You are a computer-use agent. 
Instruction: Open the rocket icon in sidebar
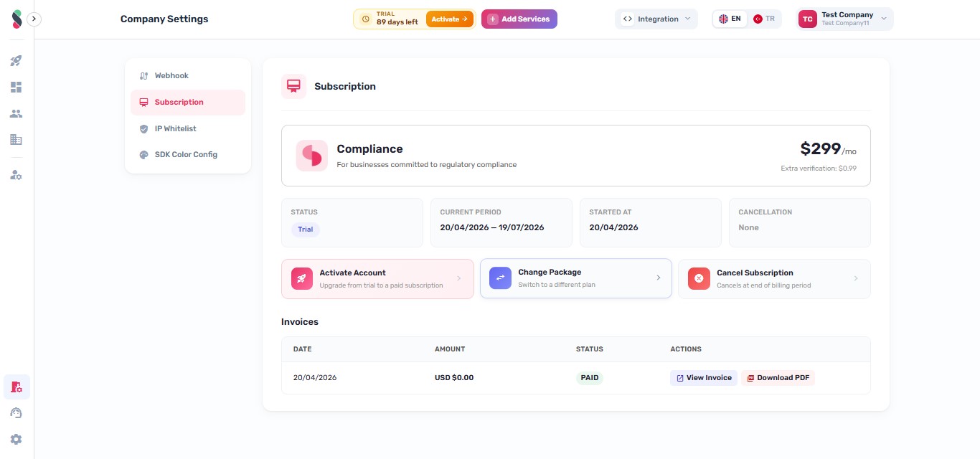16,61
